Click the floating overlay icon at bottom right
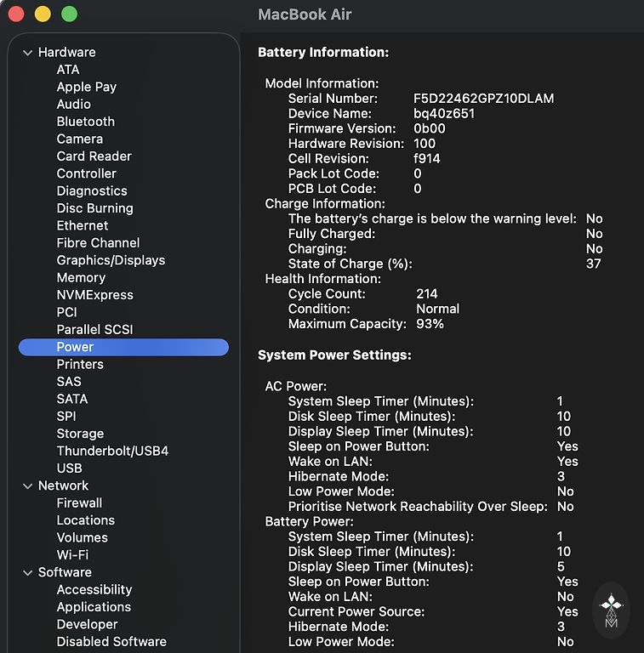Screen dimensions: 644x653 coord(611,610)
